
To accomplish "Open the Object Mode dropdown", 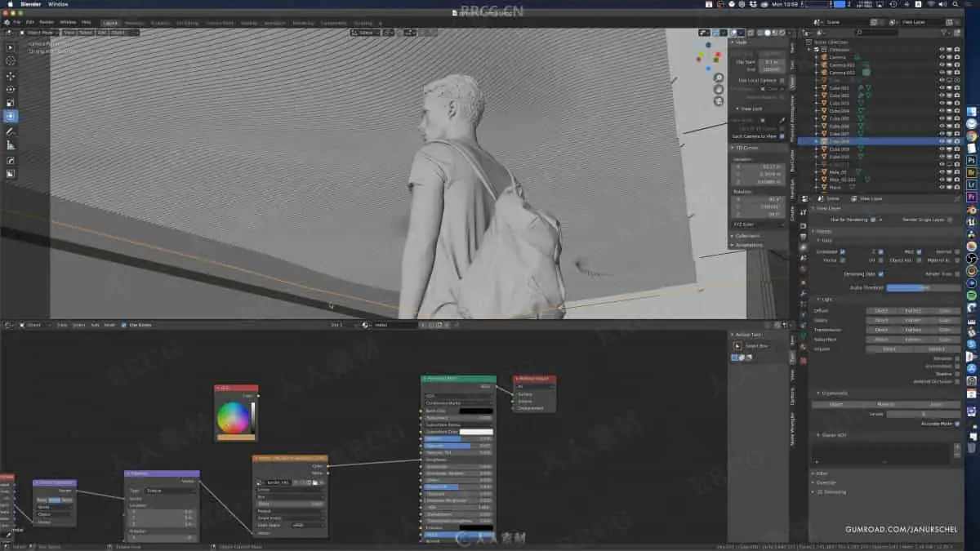I will [x=39, y=33].
